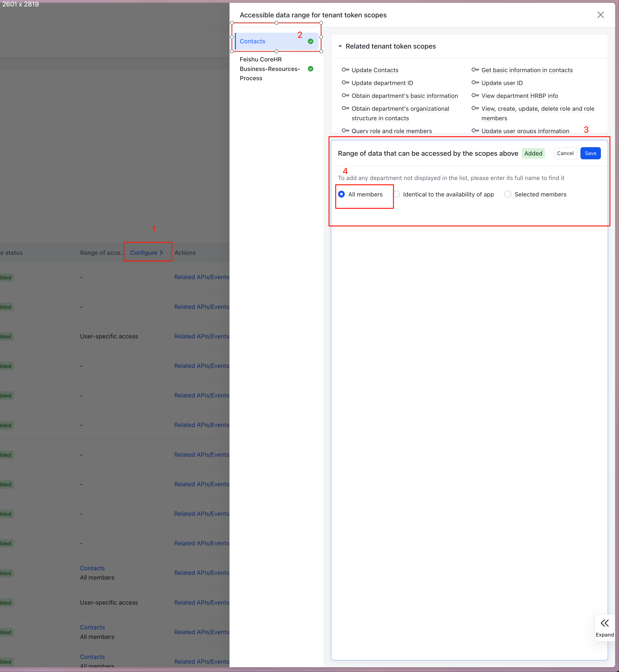
Task: Click key icon beside View department HRBP info
Action: coord(475,95)
